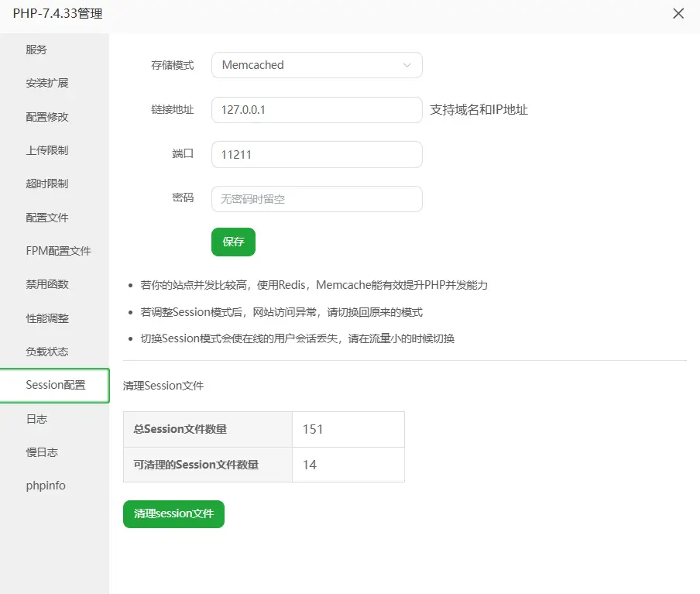Viewport: 700px width, 594px height.
Task: Check the 负载状态 page
Action: (46, 351)
